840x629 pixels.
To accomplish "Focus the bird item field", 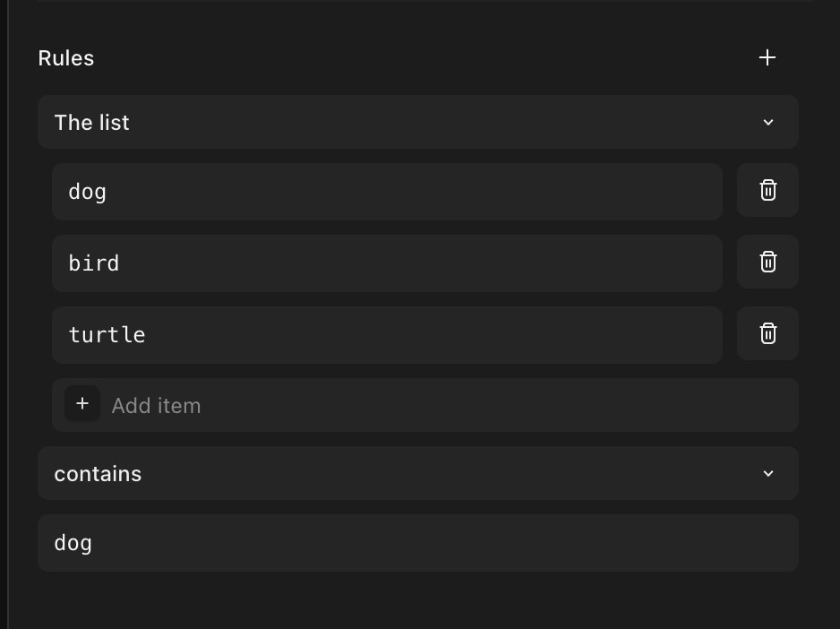I will coord(387,263).
